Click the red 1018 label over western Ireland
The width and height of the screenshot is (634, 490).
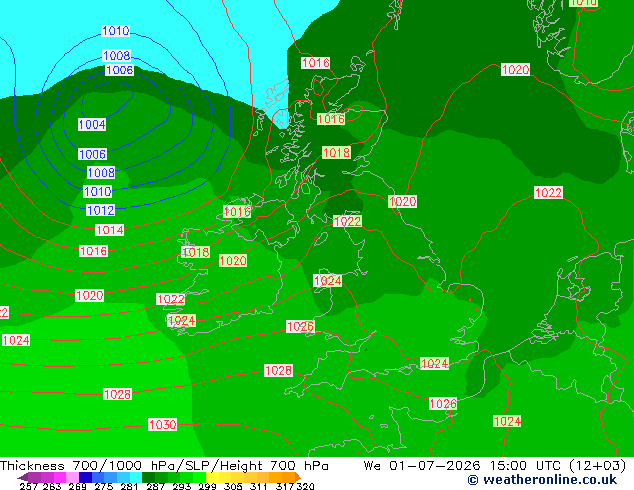pyautogui.click(x=196, y=252)
